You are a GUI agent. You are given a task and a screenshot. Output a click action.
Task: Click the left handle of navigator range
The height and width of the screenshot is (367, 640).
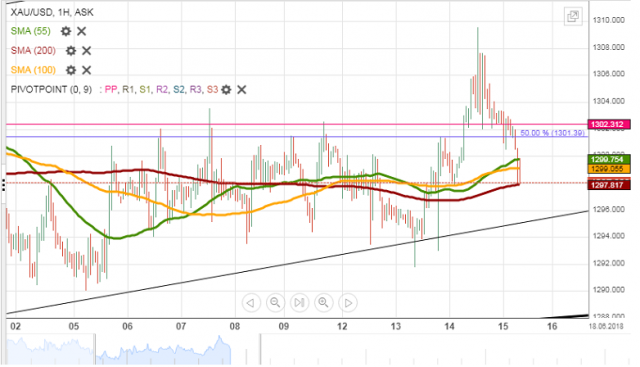coord(95,349)
